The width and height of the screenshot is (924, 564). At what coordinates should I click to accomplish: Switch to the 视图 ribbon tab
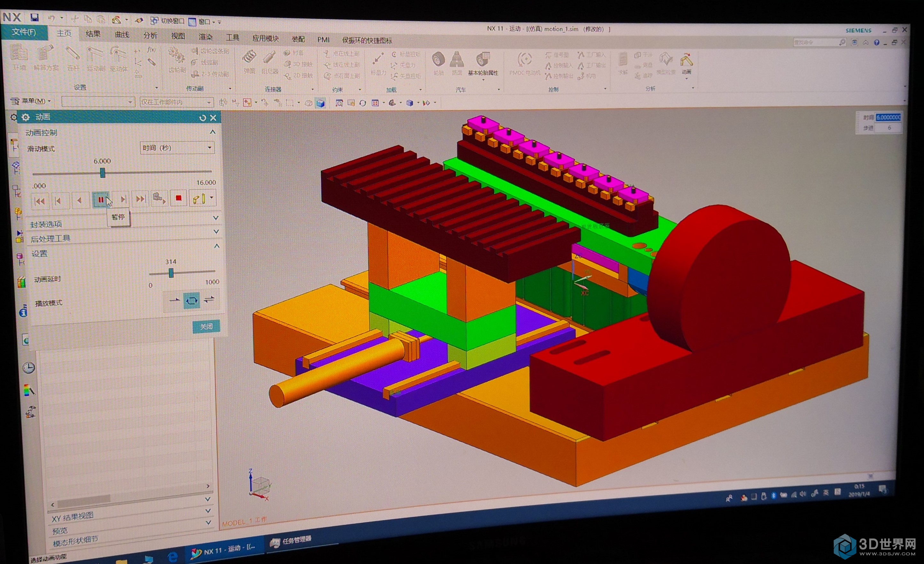(x=178, y=36)
